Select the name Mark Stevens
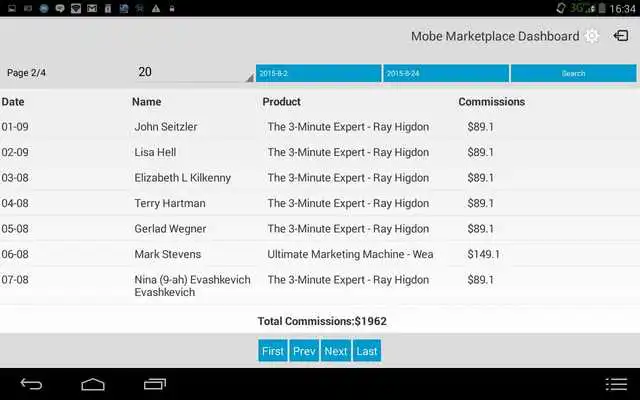The width and height of the screenshot is (640, 400). click(168, 254)
